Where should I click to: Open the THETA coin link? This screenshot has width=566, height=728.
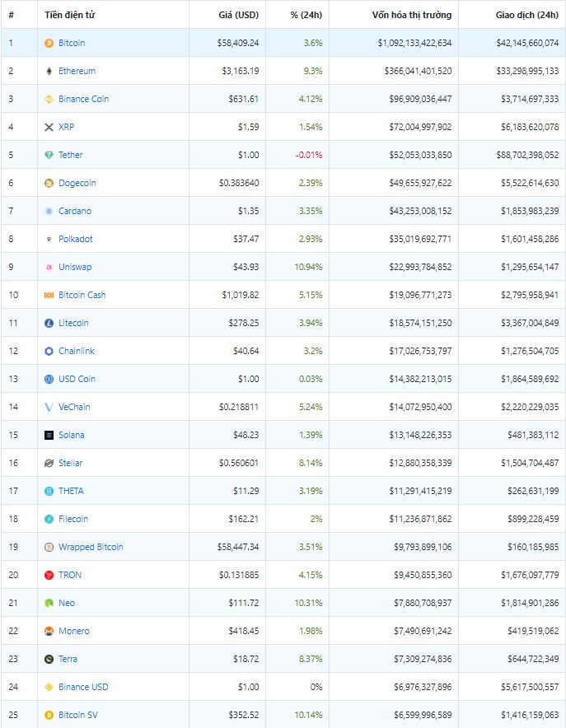[x=71, y=491]
